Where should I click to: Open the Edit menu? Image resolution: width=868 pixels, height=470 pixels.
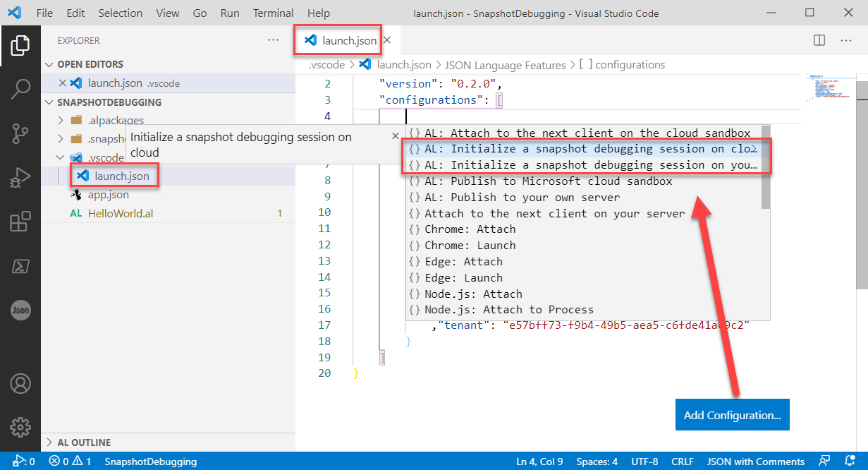pyautogui.click(x=75, y=13)
